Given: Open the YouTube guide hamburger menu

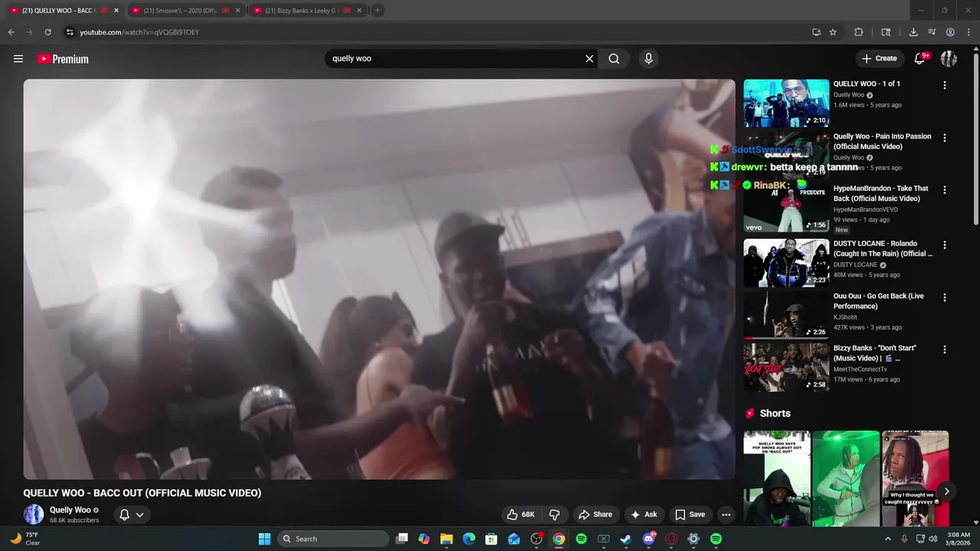Looking at the screenshot, I should [x=18, y=59].
